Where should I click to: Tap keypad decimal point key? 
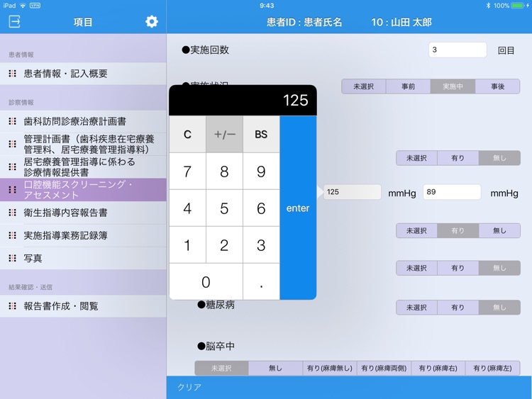[x=261, y=281]
